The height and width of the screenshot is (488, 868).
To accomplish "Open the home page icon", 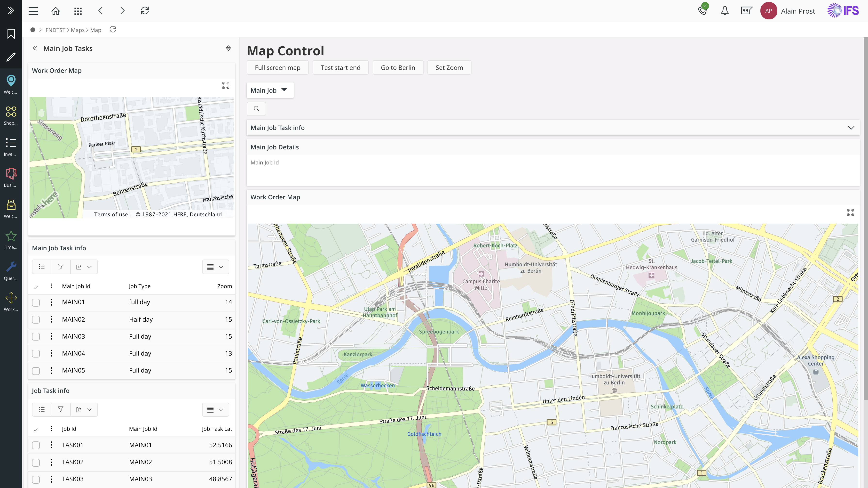I will click(55, 11).
